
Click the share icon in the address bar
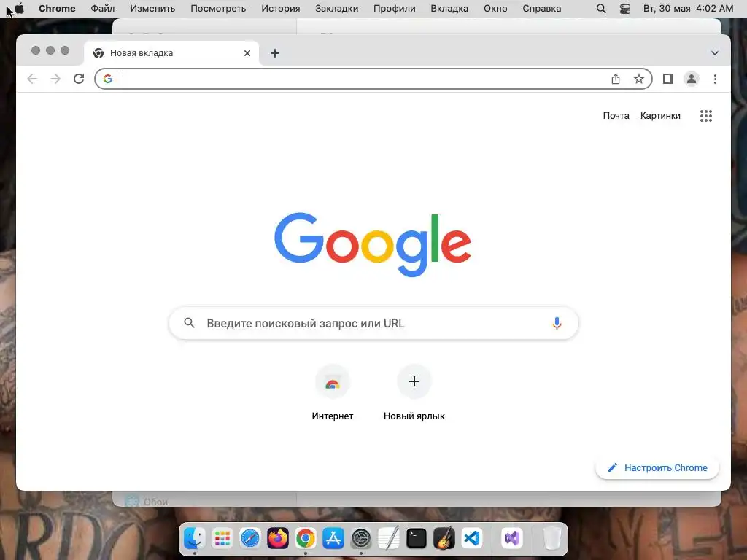(616, 79)
